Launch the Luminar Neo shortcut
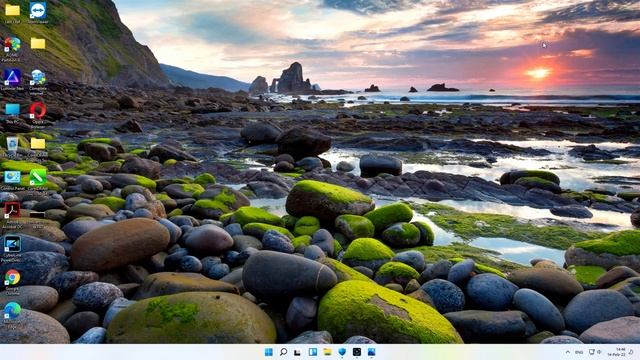 [x=12, y=78]
